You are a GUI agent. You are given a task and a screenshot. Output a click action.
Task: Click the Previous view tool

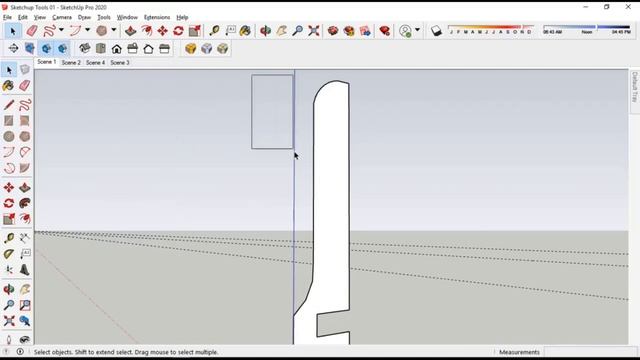[24, 321]
